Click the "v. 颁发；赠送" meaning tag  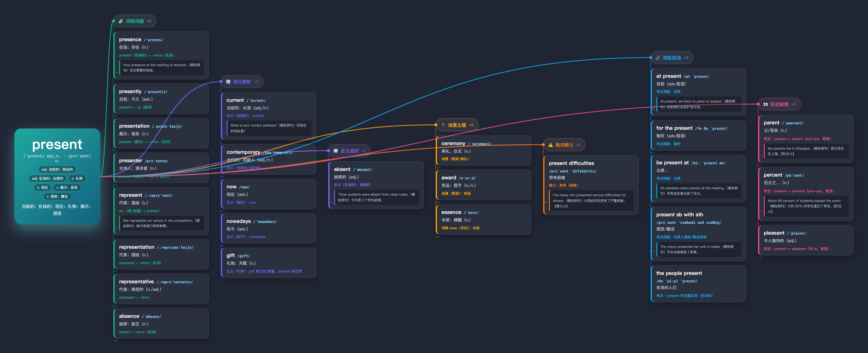[x=57, y=197]
